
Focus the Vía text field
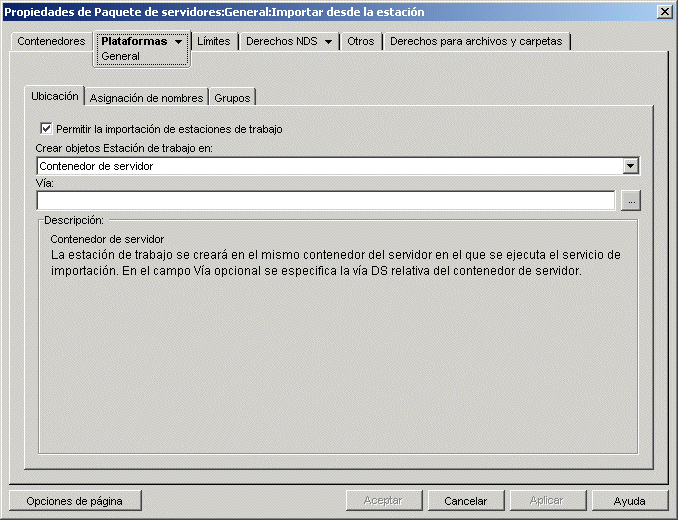point(326,201)
